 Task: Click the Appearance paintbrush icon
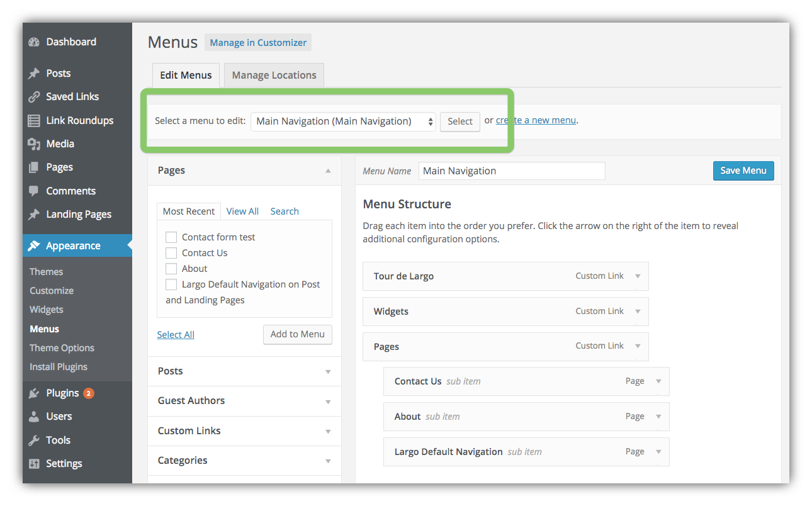pos(34,246)
